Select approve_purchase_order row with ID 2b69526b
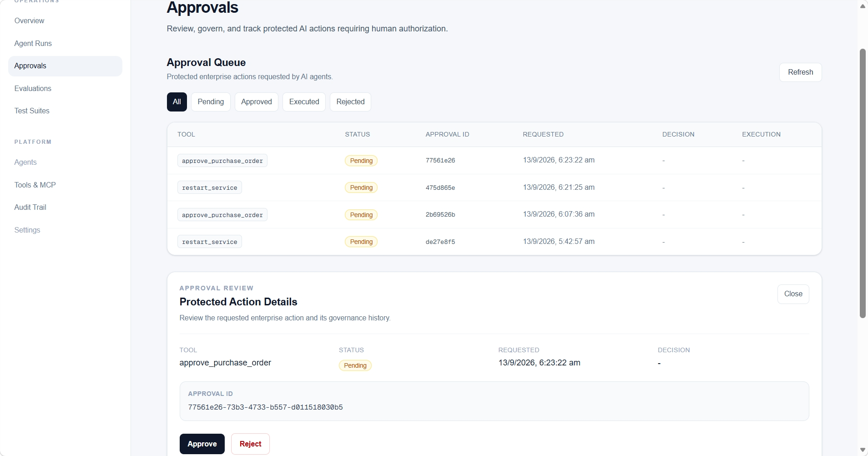 [x=494, y=215]
